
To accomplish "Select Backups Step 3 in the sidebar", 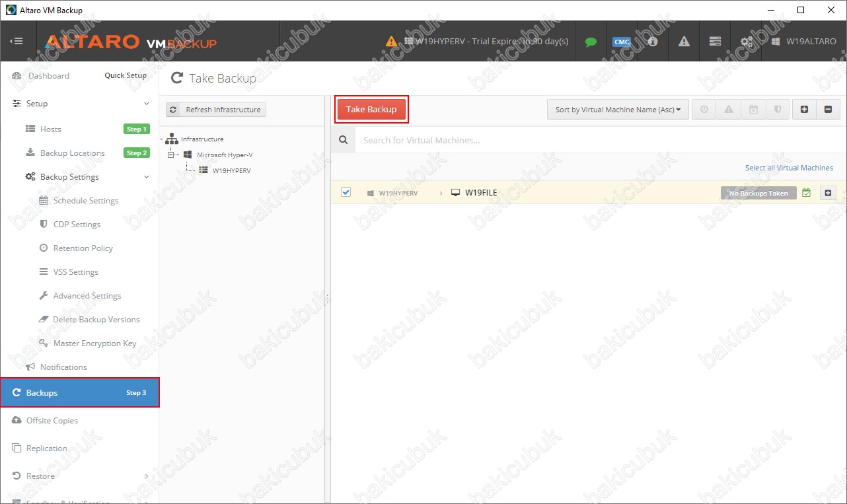I will 79,393.
